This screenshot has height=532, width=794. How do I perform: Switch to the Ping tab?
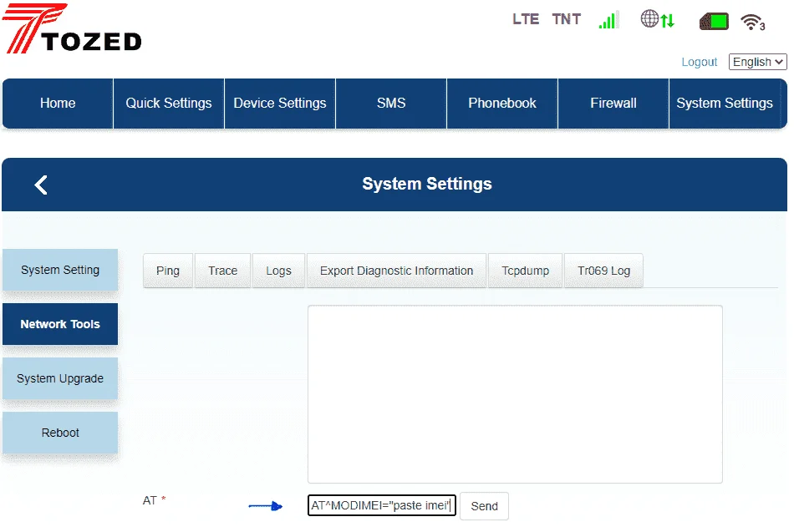(168, 271)
